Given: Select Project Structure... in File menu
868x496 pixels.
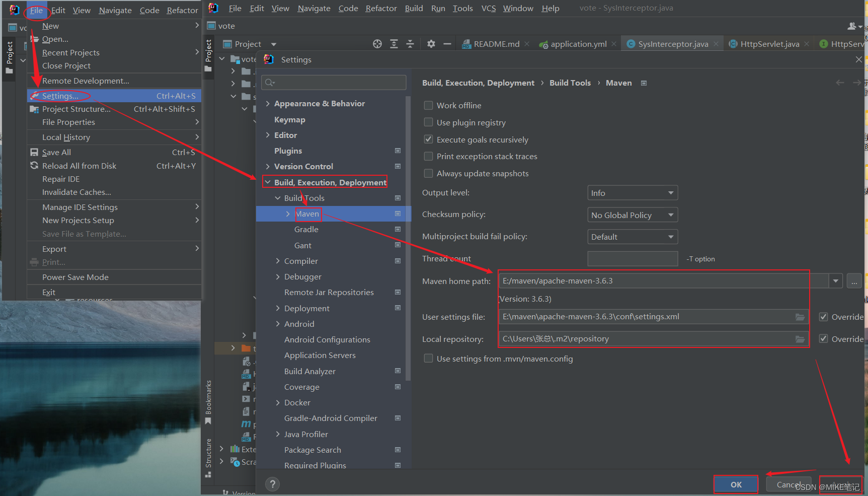Looking at the screenshot, I should (114, 109).
